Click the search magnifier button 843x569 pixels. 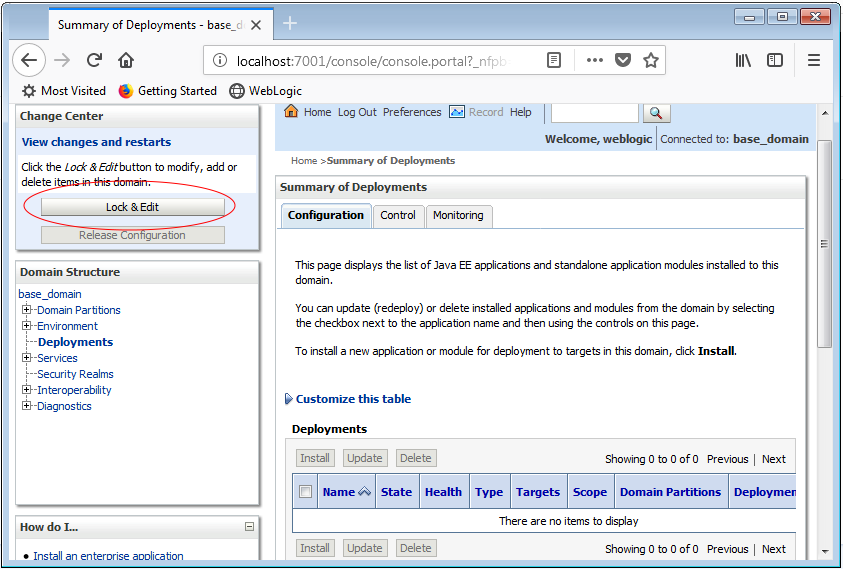656,113
